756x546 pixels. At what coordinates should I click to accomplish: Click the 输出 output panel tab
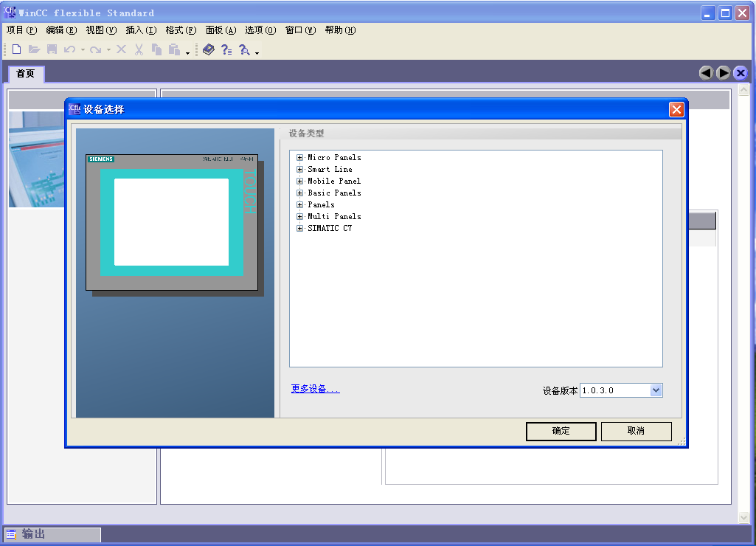[53, 534]
